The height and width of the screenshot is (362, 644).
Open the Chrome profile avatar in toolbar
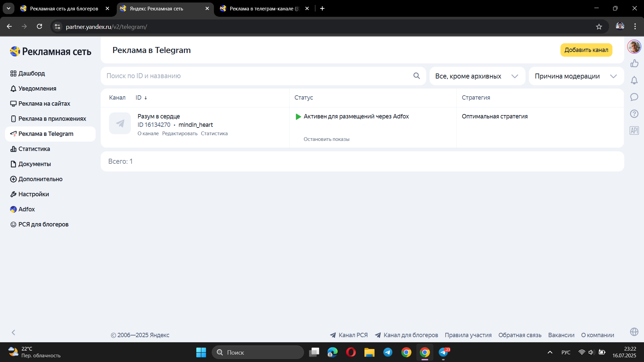(620, 26)
